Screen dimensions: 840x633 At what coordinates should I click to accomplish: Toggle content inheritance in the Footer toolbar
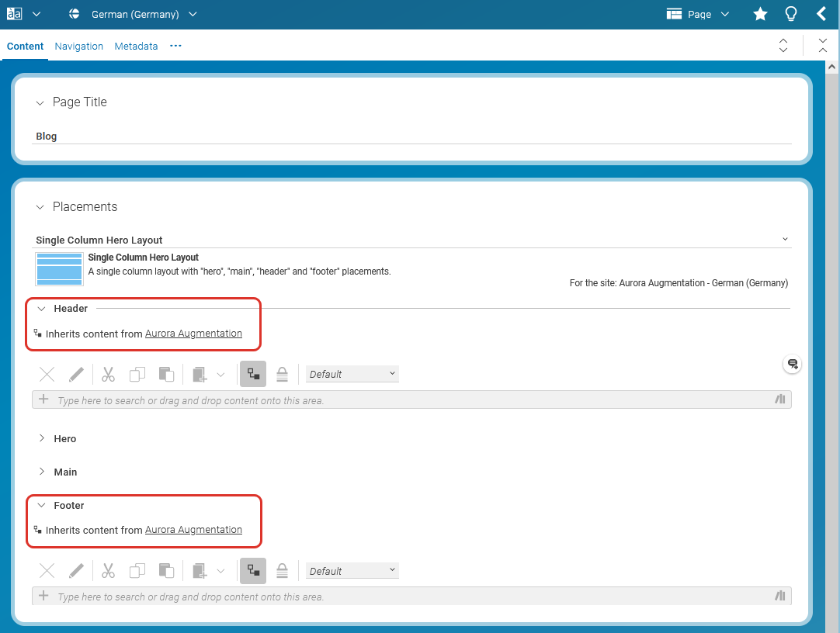click(x=252, y=570)
